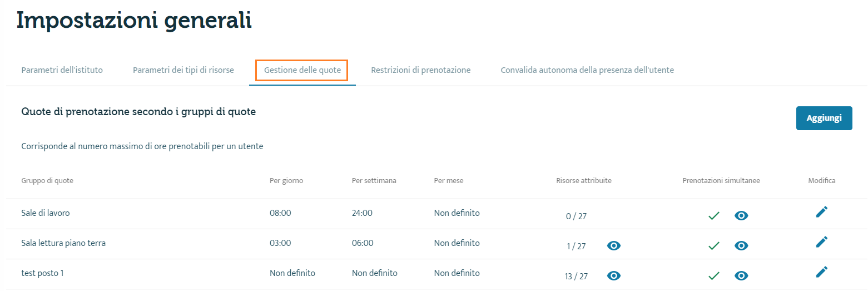Show simultaneous bookings eye for Sale di lavoro
This screenshot has width=868, height=291.
[741, 216]
